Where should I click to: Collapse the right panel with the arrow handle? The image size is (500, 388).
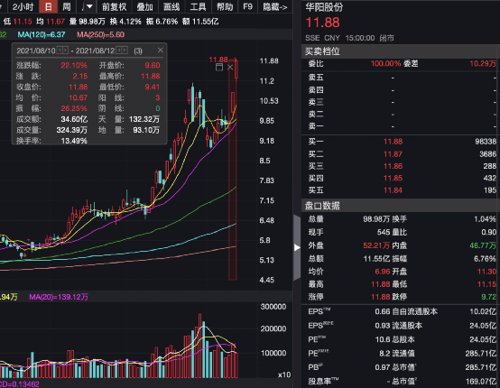[x=297, y=247]
